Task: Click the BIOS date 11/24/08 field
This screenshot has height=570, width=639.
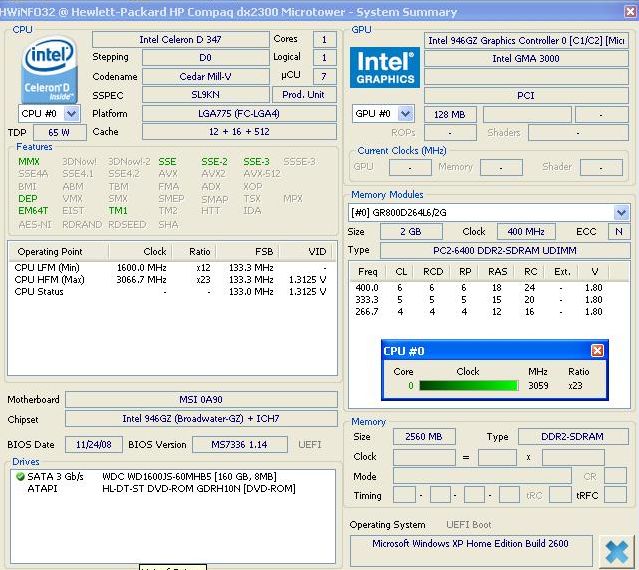Action: tap(94, 445)
